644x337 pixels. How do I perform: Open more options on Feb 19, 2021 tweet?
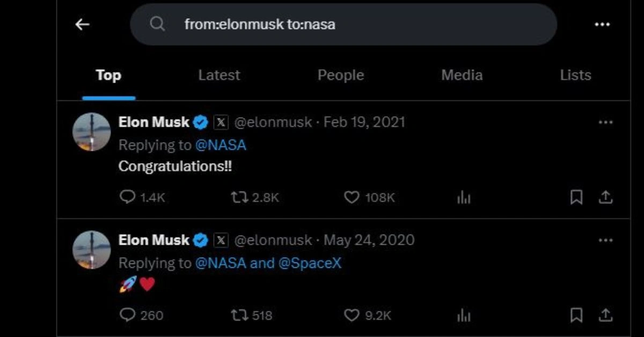[x=605, y=122]
